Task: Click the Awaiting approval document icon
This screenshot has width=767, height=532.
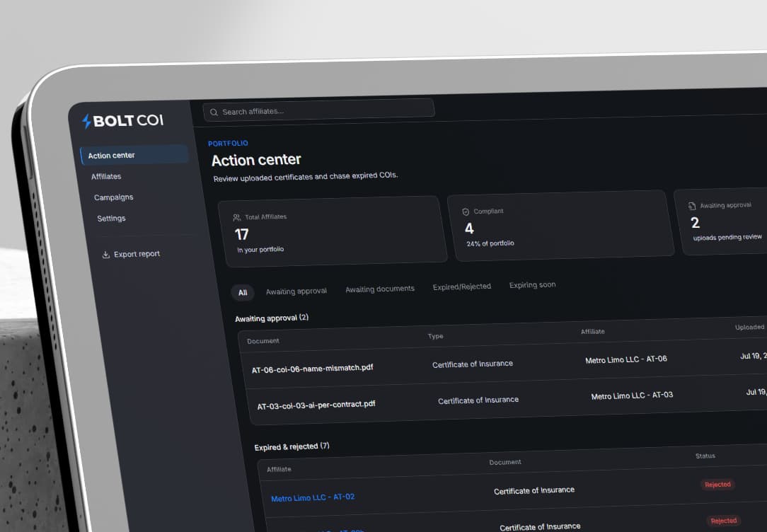Action: pos(692,206)
